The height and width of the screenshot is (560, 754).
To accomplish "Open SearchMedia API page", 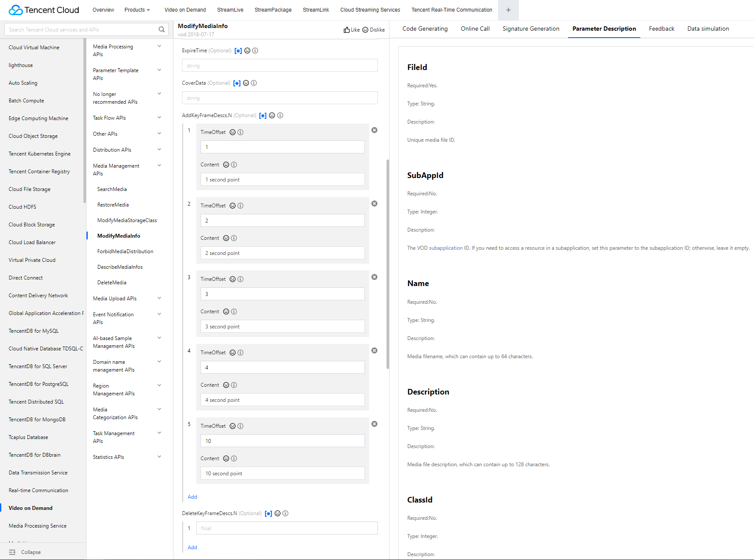I will 112,189.
